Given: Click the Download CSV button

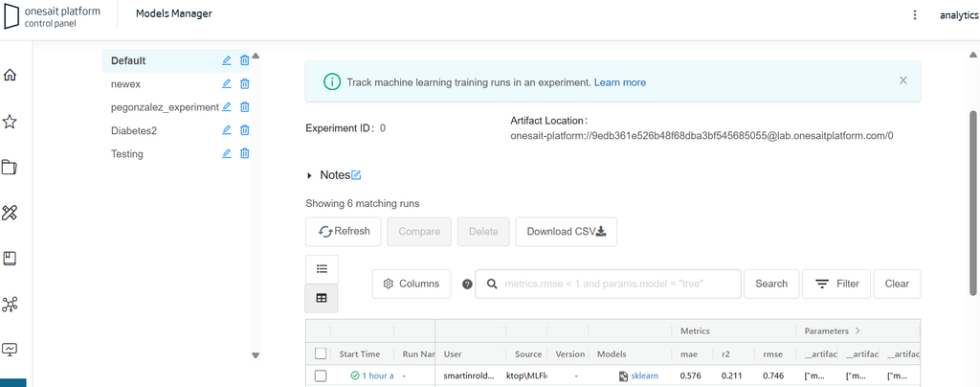Looking at the screenshot, I should click(566, 231).
